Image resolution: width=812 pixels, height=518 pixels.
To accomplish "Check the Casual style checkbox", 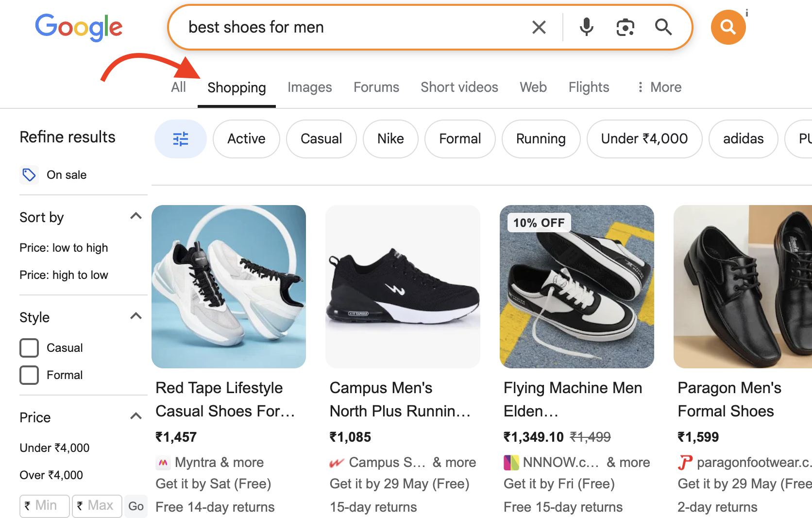I will click(x=29, y=348).
